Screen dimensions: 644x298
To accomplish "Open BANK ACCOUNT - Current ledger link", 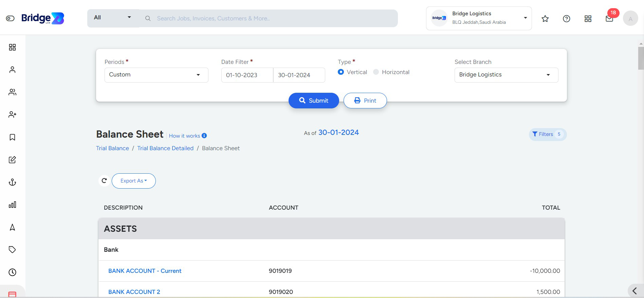I will click(x=145, y=271).
